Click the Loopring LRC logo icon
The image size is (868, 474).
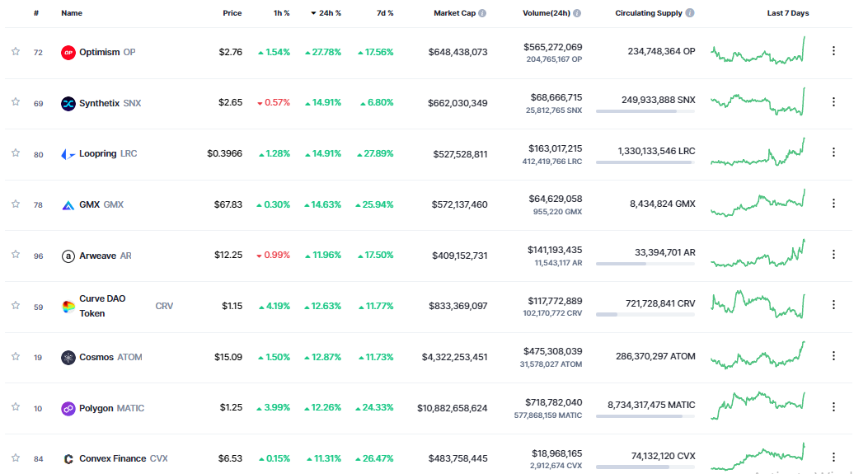[68, 154]
